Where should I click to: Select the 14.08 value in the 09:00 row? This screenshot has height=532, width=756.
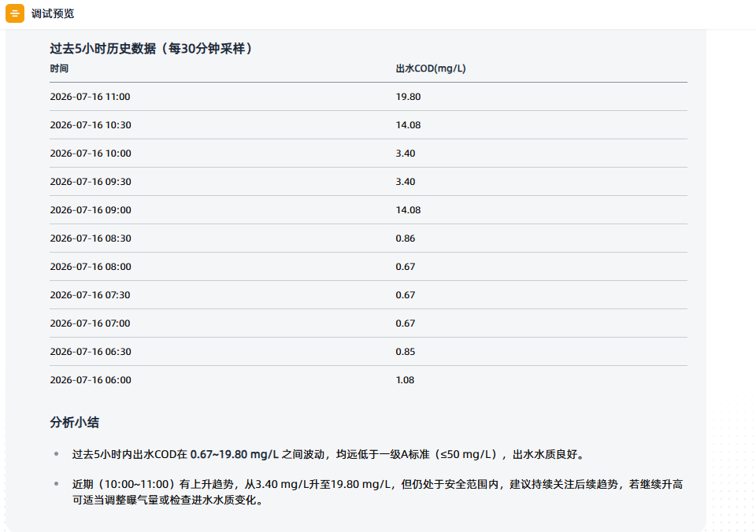[x=408, y=210]
